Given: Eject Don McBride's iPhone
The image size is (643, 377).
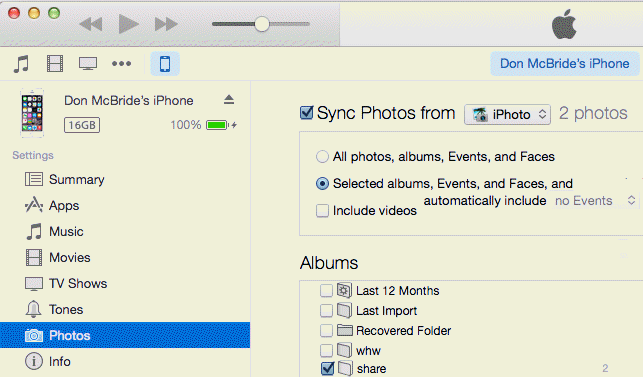Looking at the screenshot, I should click(x=229, y=100).
